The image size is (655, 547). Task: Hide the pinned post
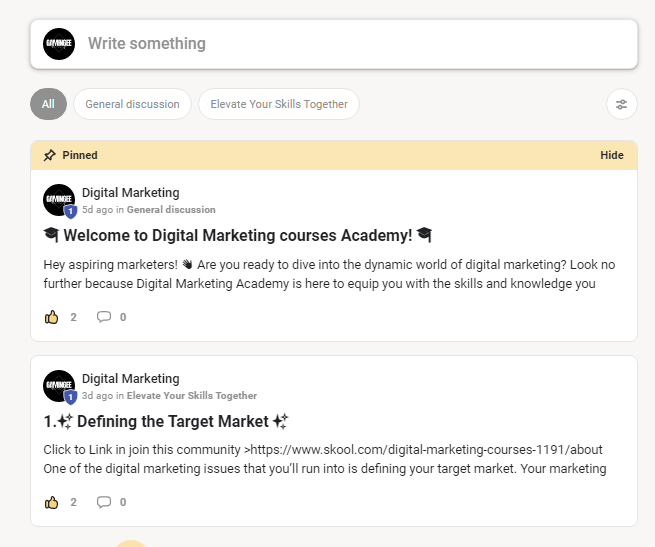pyautogui.click(x=611, y=155)
